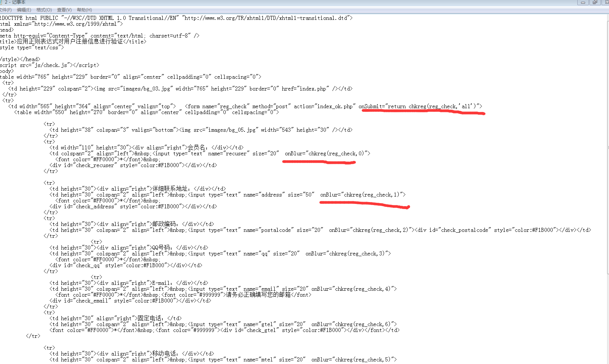
Task: Click the 请务必正确填写您的邮箱 text
Action: [258, 295]
